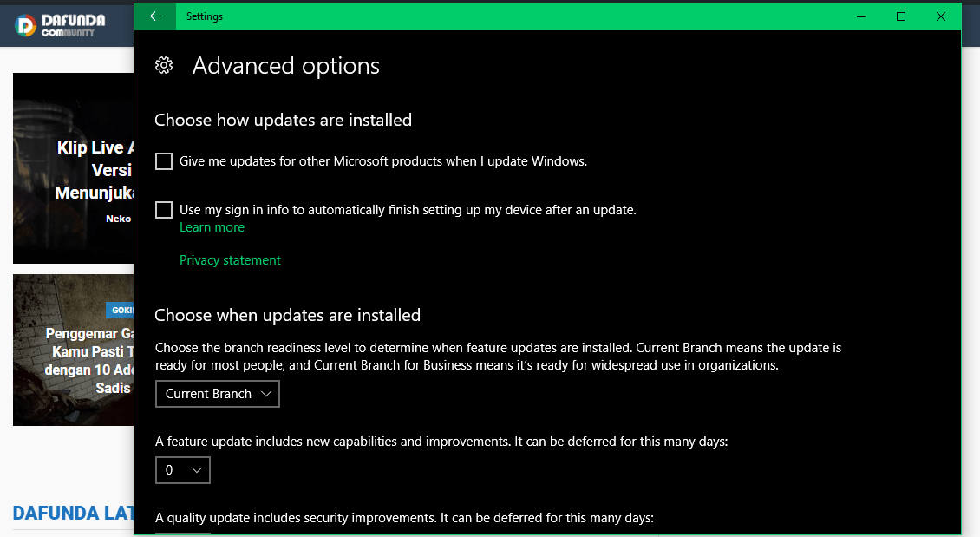The image size is (980, 537).
Task: Click the gear icon beside Advanced options
Action: pyautogui.click(x=164, y=66)
